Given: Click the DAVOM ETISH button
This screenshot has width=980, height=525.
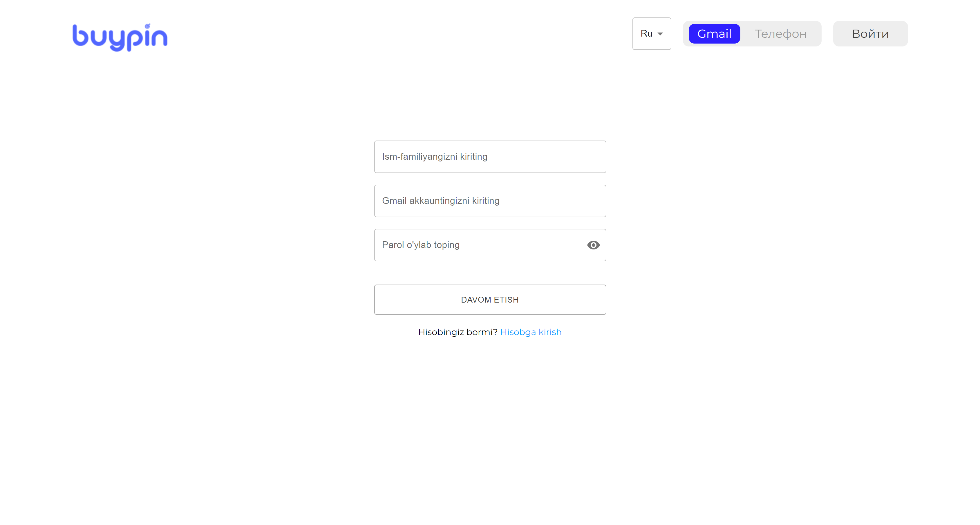Looking at the screenshot, I should click(x=490, y=300).
